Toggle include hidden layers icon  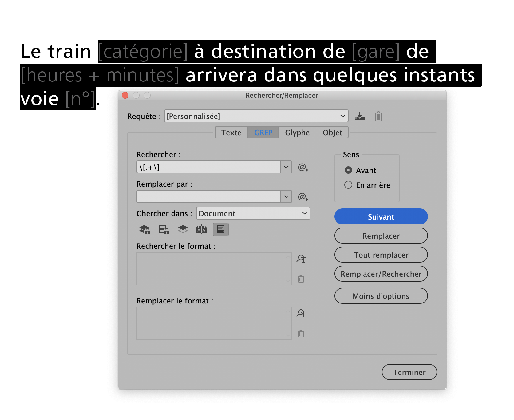(x=183, y=229)
